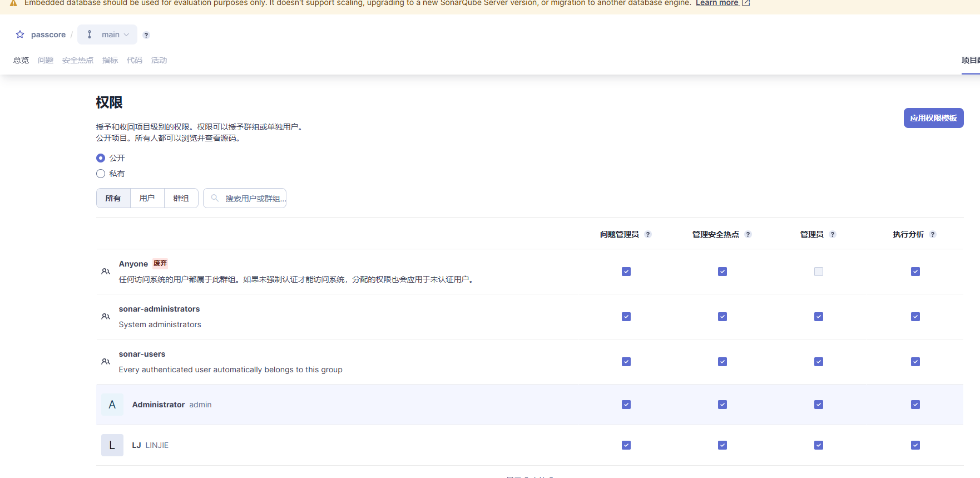Image resolution: width=980 pixels, height=478 pixels.
Task: Open the 活动 activity tab
Action: (x=159, y=60)
